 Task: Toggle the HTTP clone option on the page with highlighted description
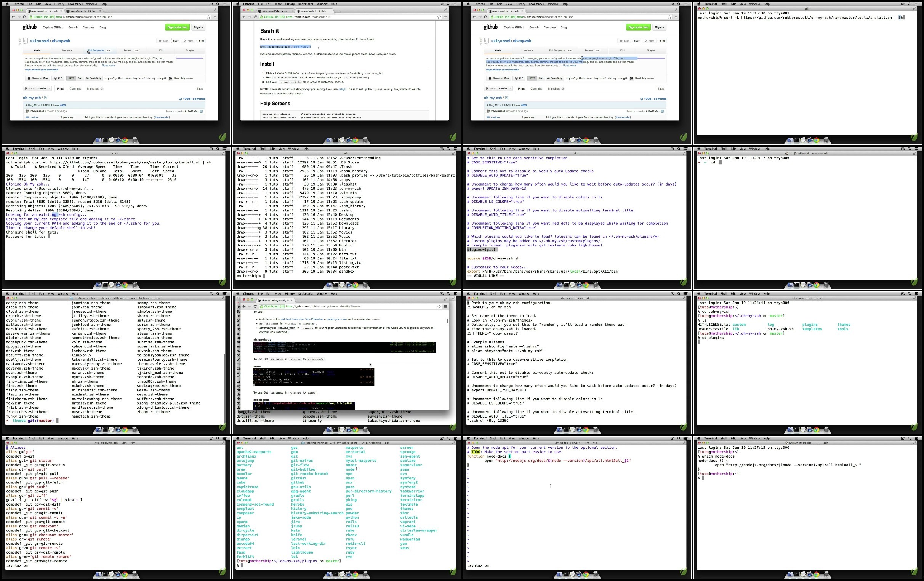(x=532, y=78)
